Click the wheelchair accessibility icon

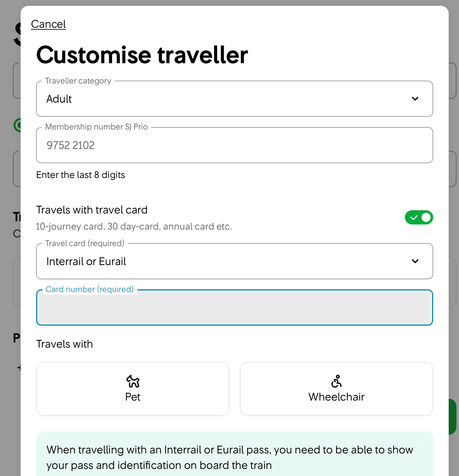coord(336,381)
